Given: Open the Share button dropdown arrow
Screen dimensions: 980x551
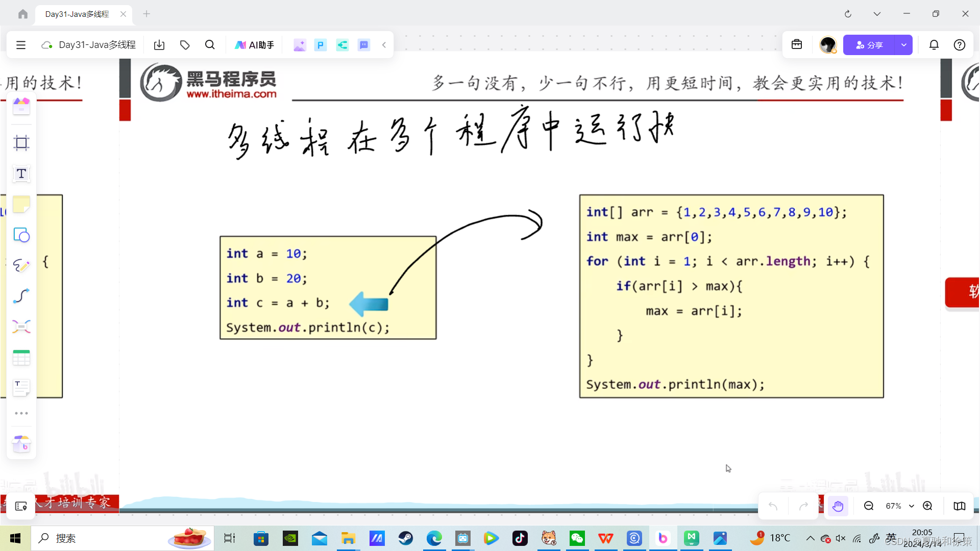Looking at the screenshot, I should click(x=903, y=45).
